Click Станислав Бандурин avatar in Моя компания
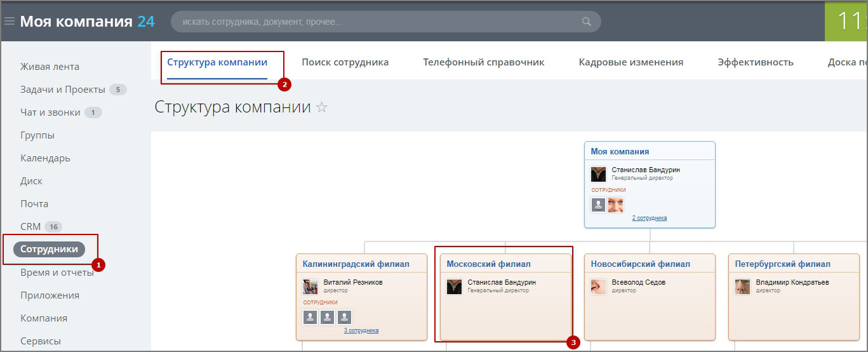868x352 pixels. [x=598, y=174]
